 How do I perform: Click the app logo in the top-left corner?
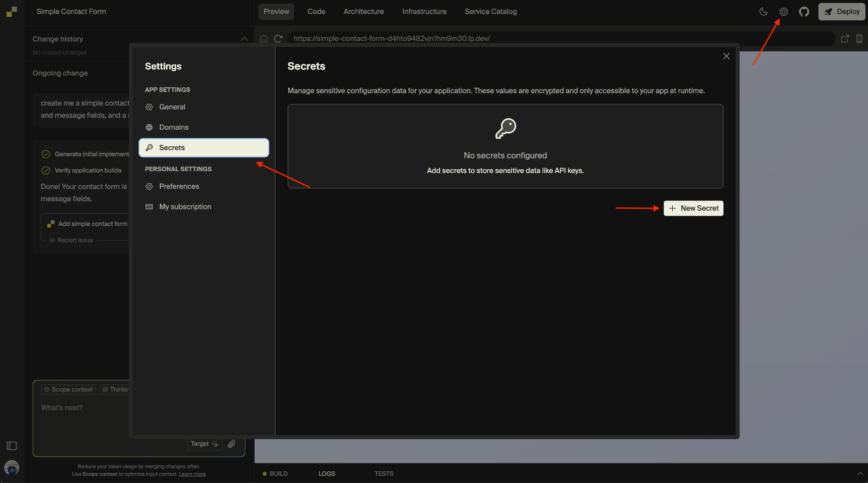tap(11, 12)
